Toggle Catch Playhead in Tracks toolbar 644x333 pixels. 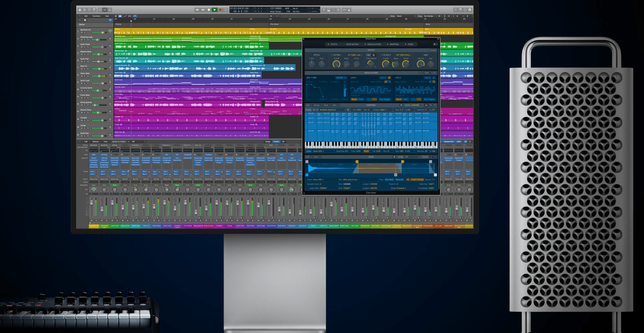[135, 16]
